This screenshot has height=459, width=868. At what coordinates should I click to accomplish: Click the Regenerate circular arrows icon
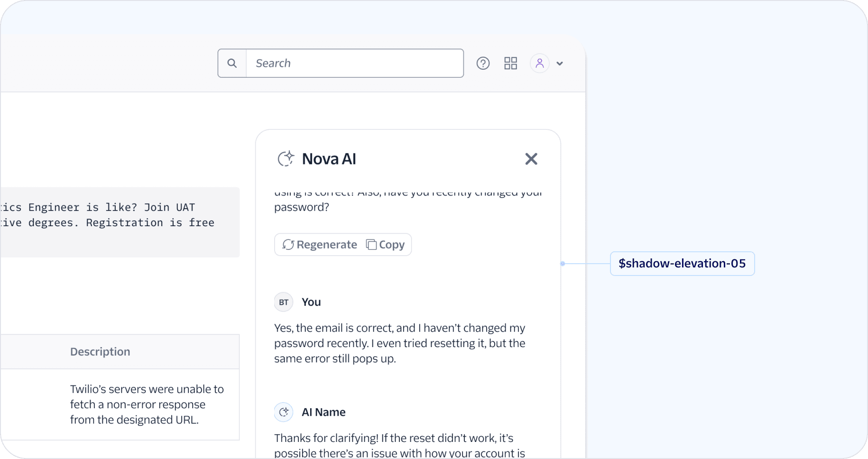click(288, 245)
